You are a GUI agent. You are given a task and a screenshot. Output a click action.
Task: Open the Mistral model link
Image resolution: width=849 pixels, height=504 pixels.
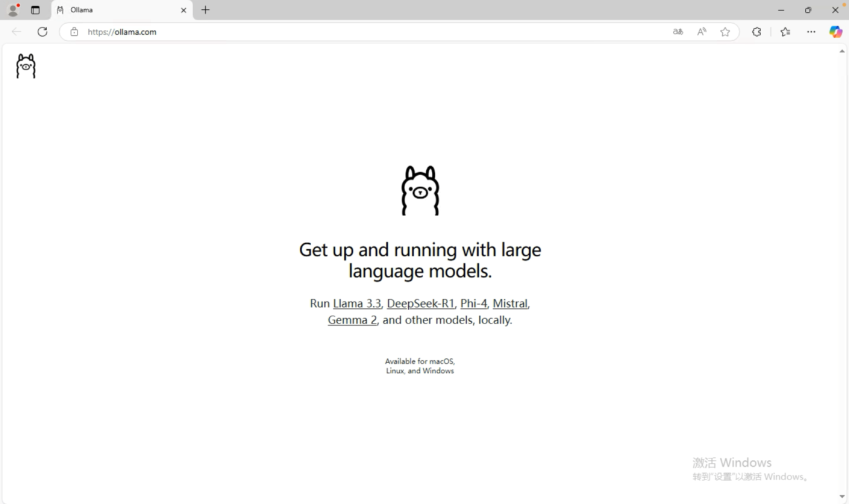[x=510, y=303]
